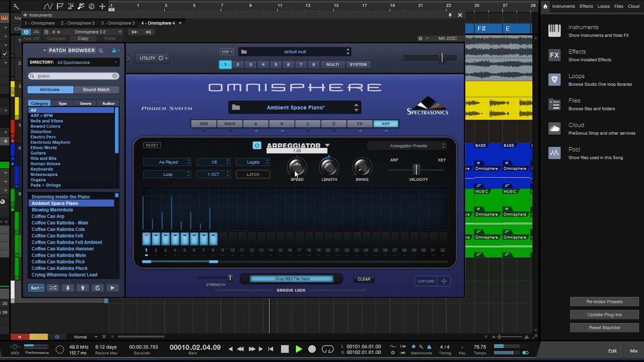
Task: Click Update Plug-Ins button
Action: tap(604, 315)
